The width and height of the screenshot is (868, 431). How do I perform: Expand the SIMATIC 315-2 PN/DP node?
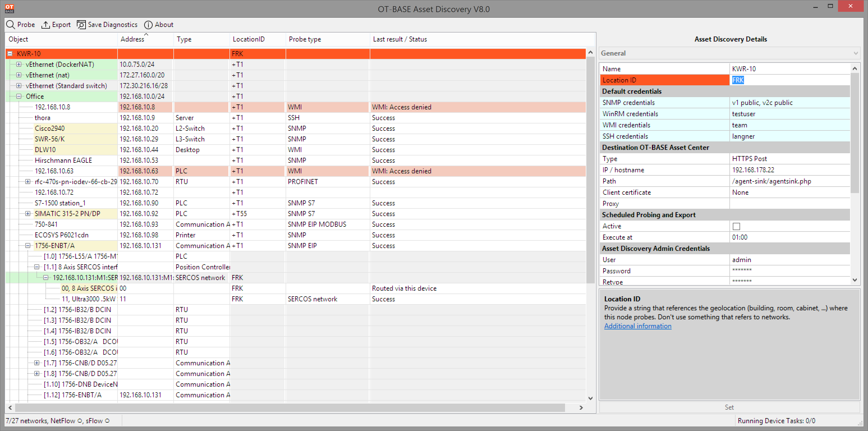pyautogui.click(x=28, y=214)
